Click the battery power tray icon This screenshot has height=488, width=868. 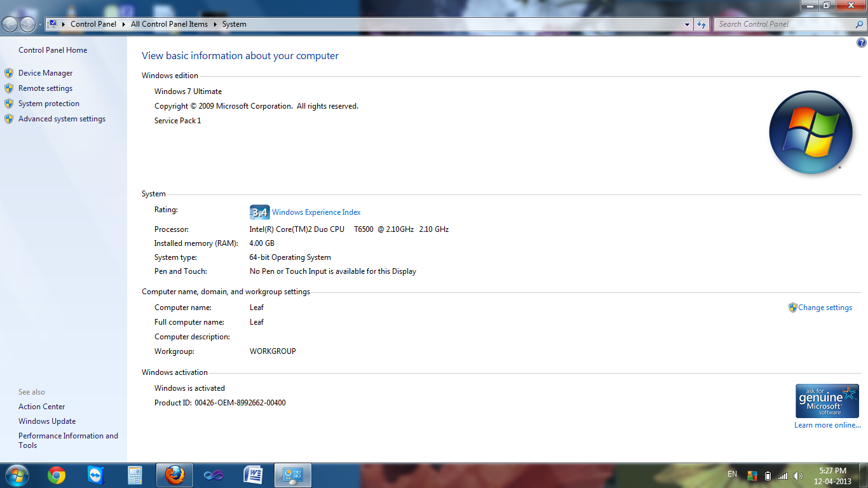click(x=768, y=475)
